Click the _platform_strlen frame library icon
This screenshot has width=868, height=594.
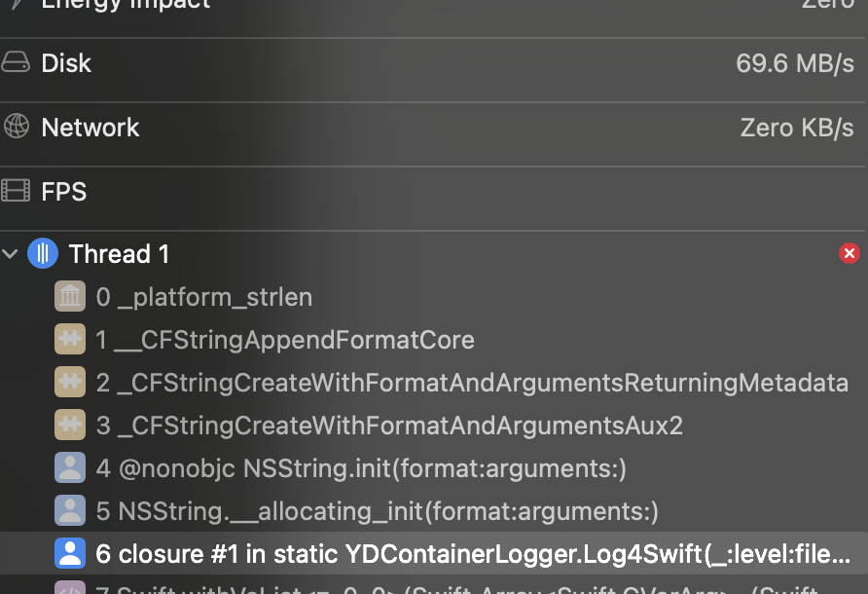(69, 297)
